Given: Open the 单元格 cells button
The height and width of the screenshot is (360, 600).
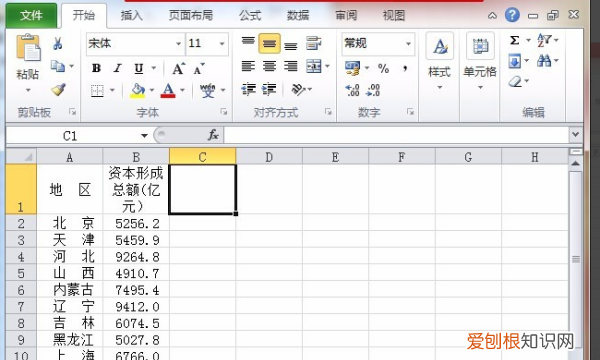Looking at the screenshot, I should tap(480, 61).
